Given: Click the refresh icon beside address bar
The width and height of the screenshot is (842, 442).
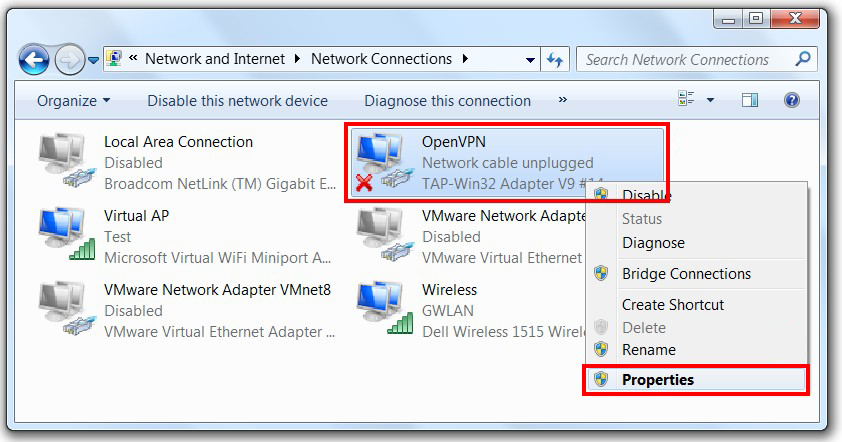Looking at the screenshot, I should 555,59.
